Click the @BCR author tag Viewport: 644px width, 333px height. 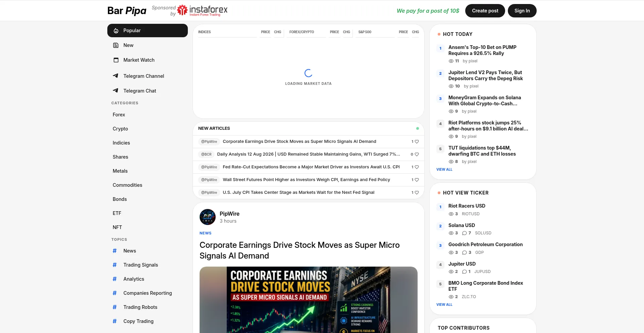tap(206, 154)
